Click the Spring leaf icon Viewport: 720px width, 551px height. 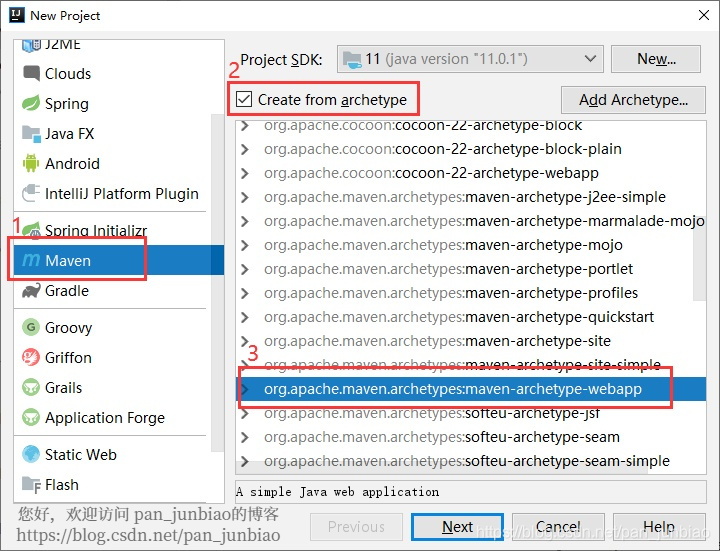point(31,103)
